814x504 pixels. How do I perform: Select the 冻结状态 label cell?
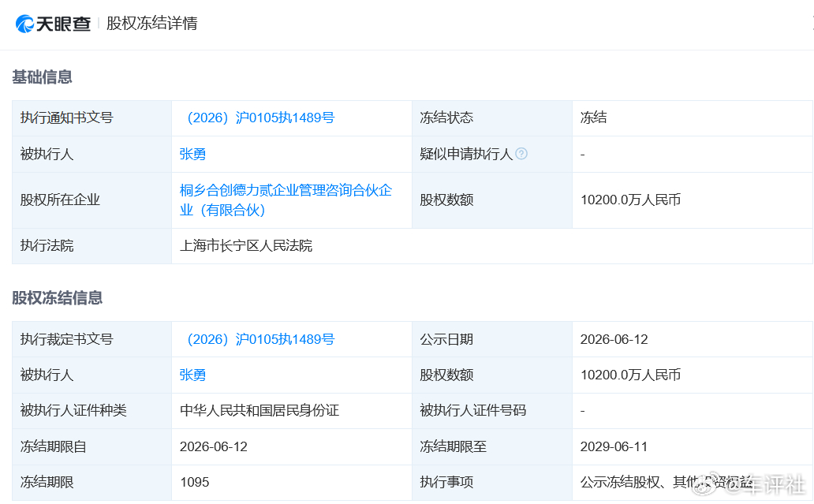[x=492, y=118]
